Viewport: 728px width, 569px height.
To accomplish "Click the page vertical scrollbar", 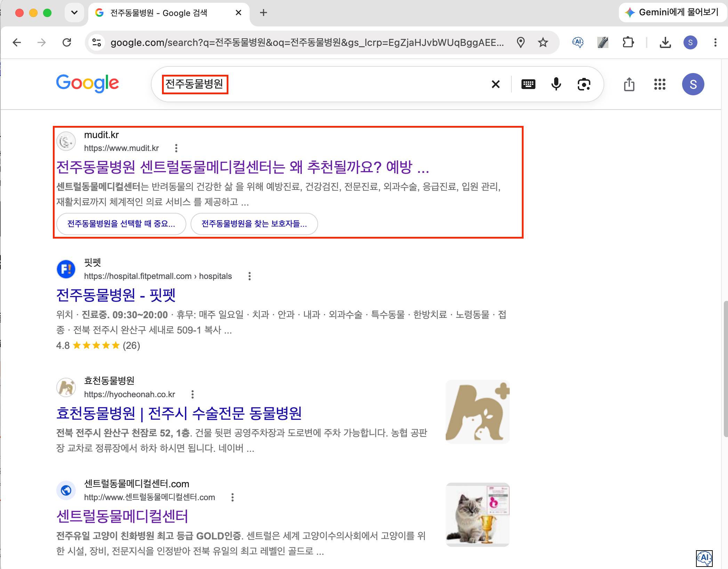I will pyautogui.click(x=725, y=369).
